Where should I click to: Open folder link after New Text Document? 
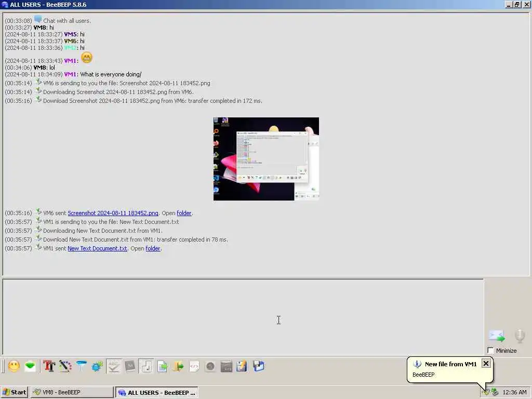153,248
